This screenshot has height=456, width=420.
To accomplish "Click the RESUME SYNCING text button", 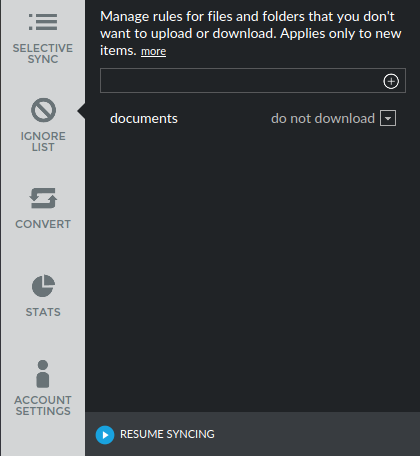I will pos(167,434).
